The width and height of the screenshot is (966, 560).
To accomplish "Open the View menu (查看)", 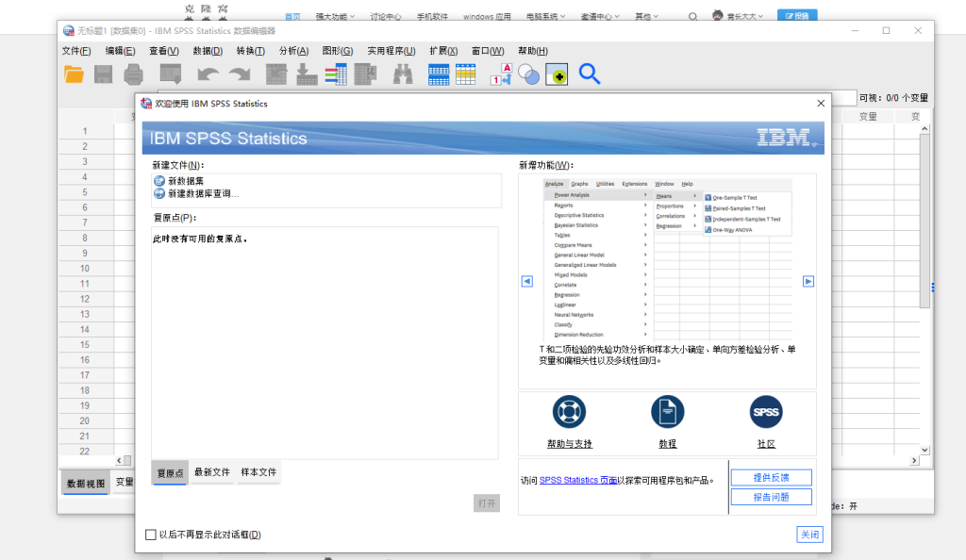I will pos(164,51).
